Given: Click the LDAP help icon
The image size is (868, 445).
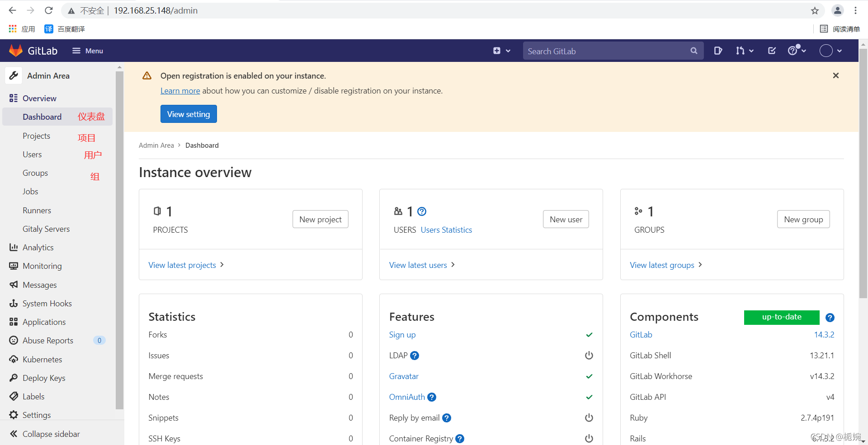Looking at the screenshot, I should click(415, 356).
